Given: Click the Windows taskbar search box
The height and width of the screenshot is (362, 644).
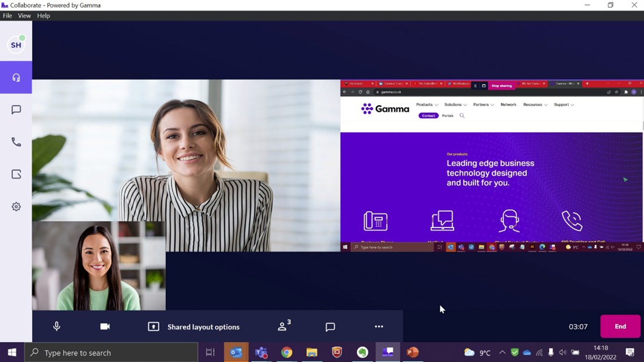Looking at the screenshot, I should (x=111, y=353).
